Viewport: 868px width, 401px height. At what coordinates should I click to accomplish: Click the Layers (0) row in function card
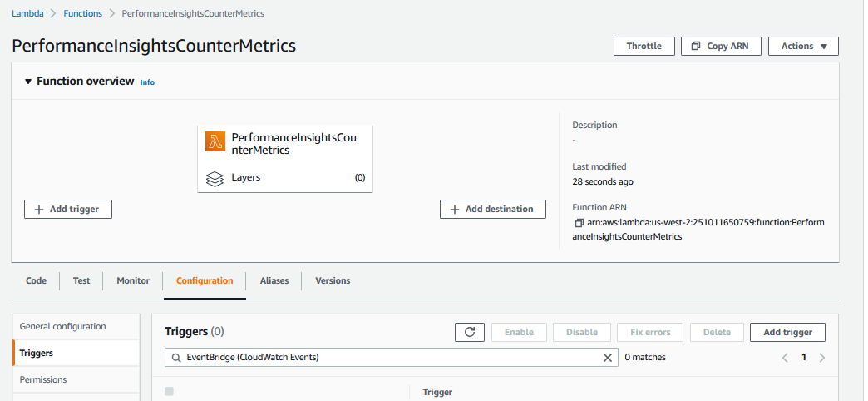(x=285, y=178)
